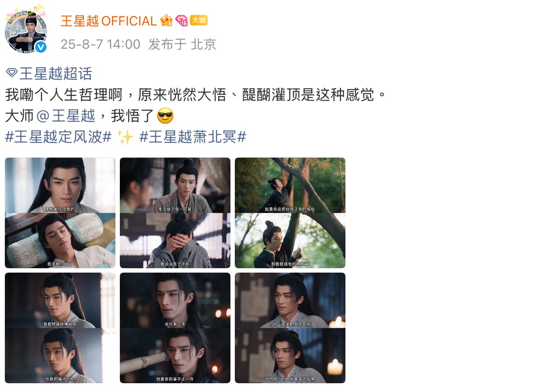Open third photo with tree and forest
539x392 pixels.
pos(290,213)
